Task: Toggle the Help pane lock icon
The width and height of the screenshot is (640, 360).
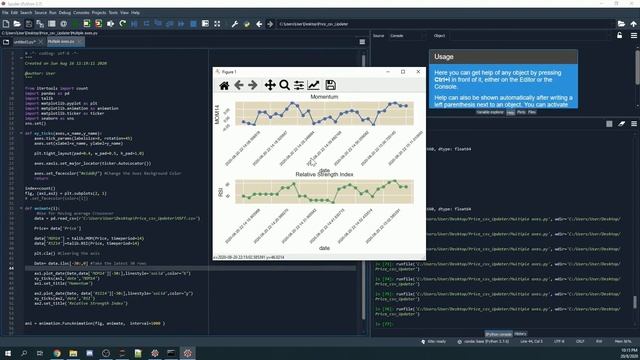Action: click(x=620, y=36)
